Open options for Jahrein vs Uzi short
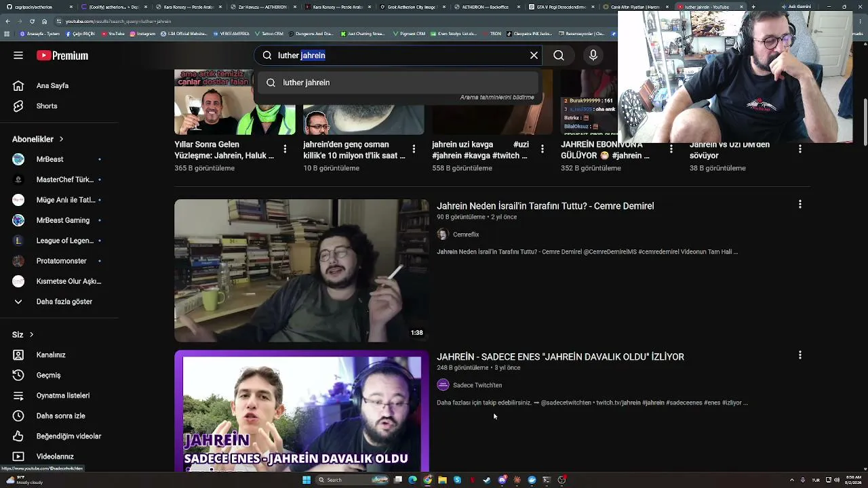This screenshot has width=868, height=488. pos(800,149)
